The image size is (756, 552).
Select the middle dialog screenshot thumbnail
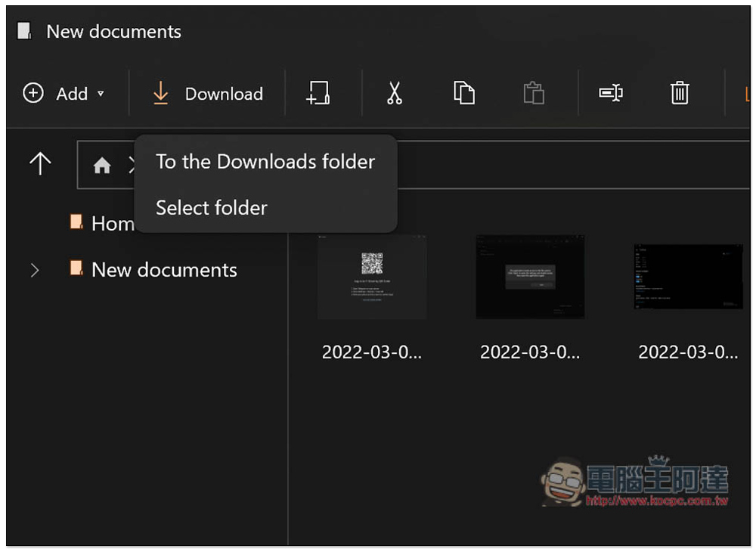[x=529, y=276]
